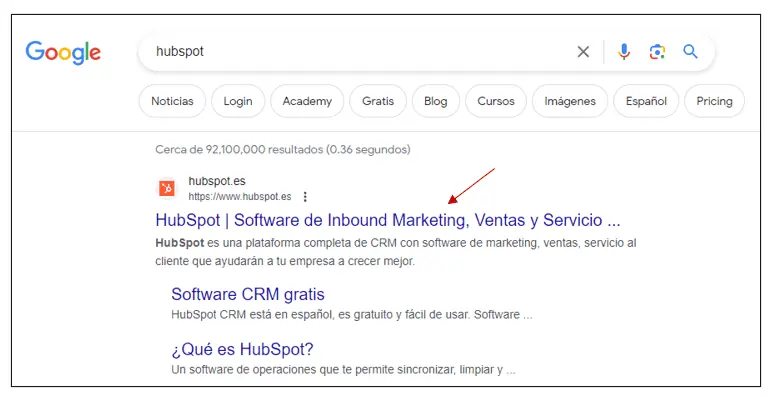
Task: Clear the search box with the X icon
Action: 583,52
